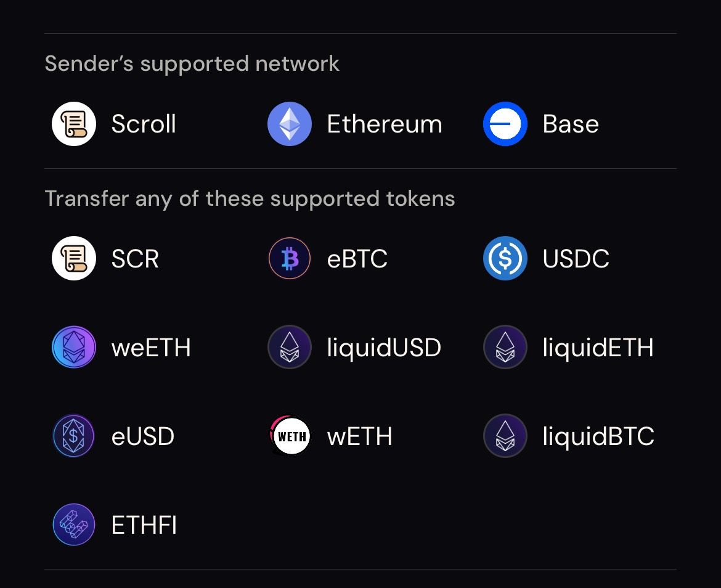This screenshot has height=588, width=721.
Task: Click the ETHFI token icon
Action: pos(74,525)
